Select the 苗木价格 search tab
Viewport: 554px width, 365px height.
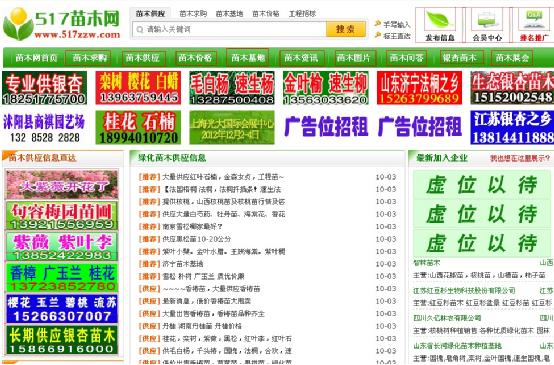coord(266,14)
